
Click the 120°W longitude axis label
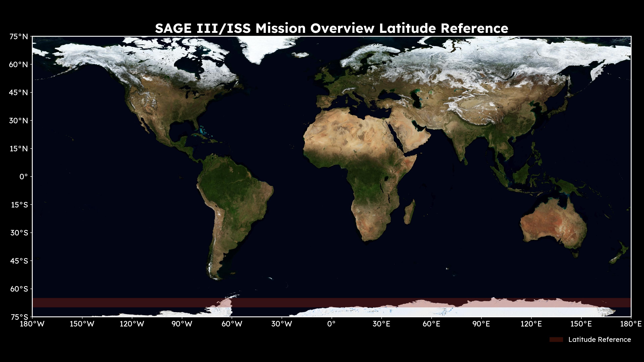click(x=132, y=324)
